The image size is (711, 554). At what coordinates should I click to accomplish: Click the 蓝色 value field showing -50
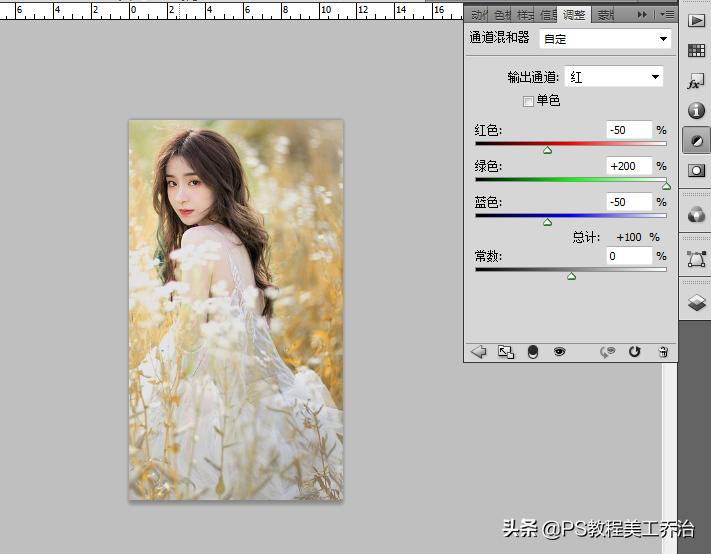(629, 202)
